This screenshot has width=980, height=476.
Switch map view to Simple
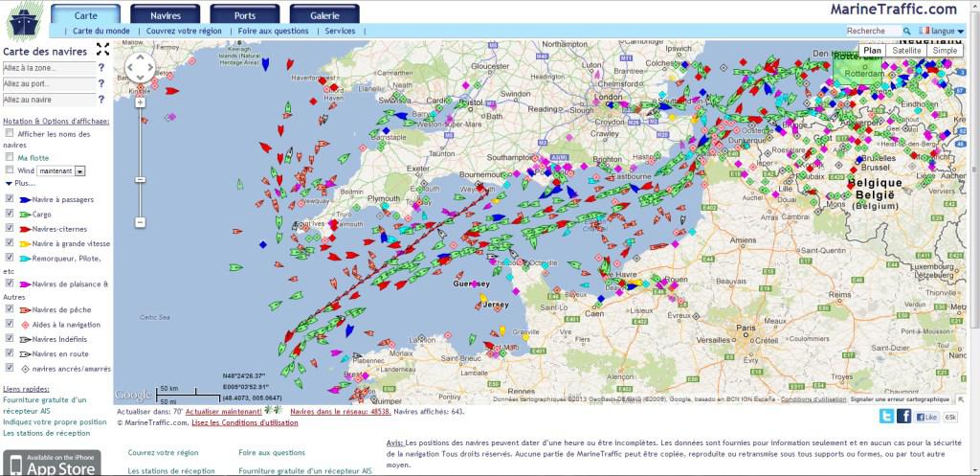click(945, 51)
